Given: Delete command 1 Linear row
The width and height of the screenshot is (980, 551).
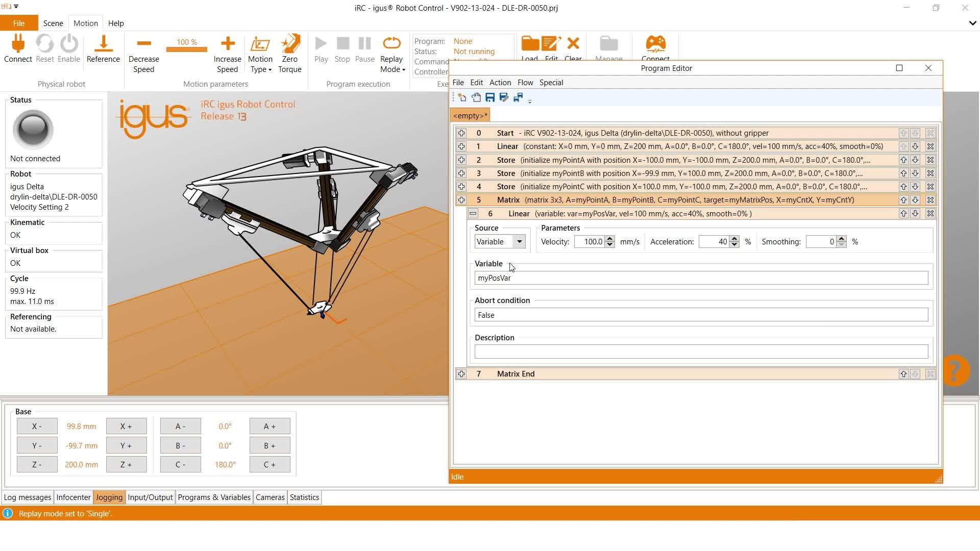Looking at the screenshot, I should click(930, 146).
